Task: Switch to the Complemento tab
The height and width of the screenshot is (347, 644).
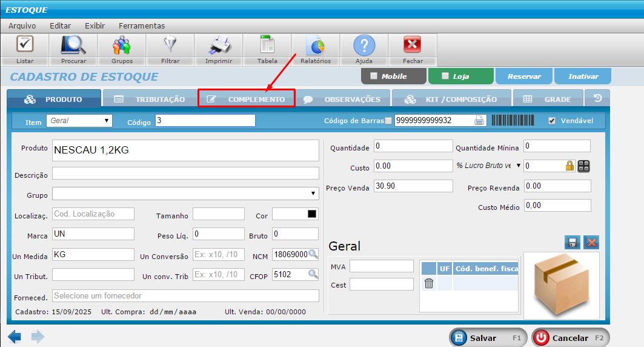Action: tap(247, 99)
